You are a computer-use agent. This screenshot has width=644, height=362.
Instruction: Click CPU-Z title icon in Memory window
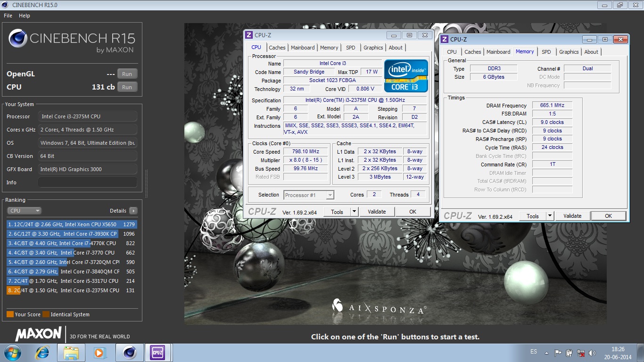point(445,39)
